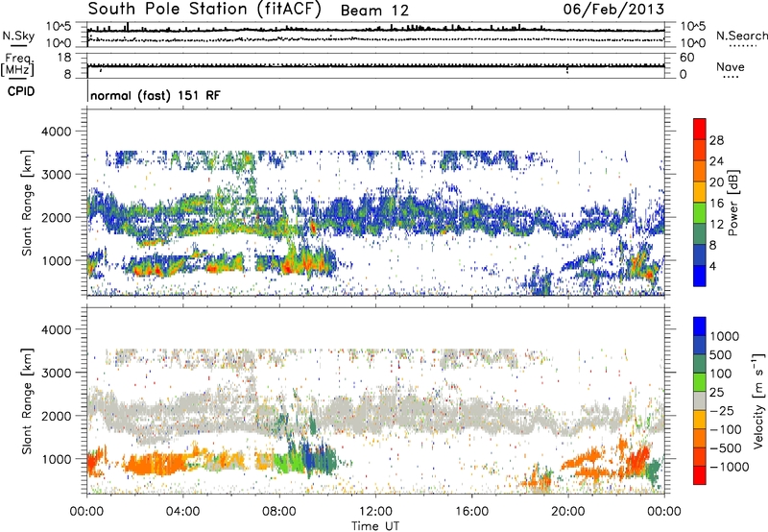Select the "4" power color bar label

[712, 266]
